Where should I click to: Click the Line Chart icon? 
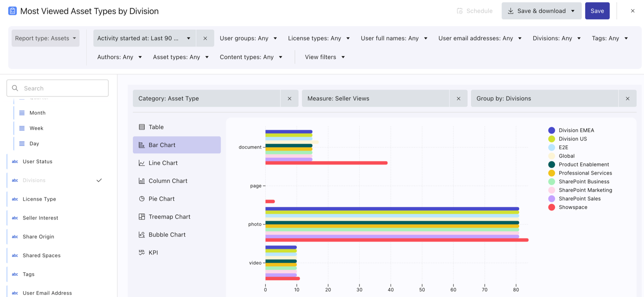tap(142, 163)
